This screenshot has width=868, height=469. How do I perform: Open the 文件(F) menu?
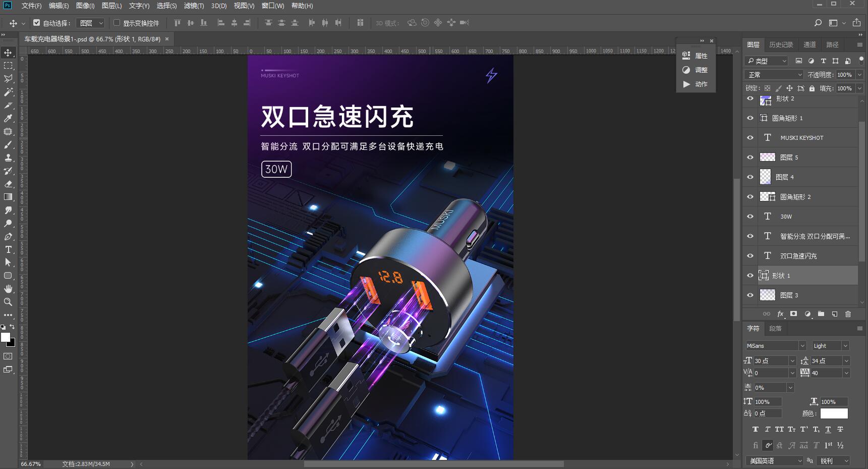31,6
